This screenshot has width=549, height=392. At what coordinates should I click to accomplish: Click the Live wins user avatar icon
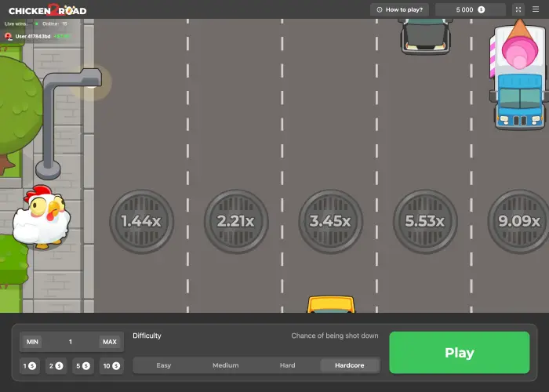point(9,36)
